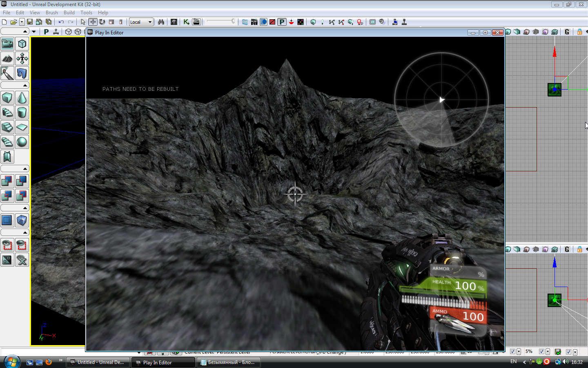The height and width of the screenshot is (368, 588).
Task: Choose the sheet brush builder
Action: pos(22,127)
